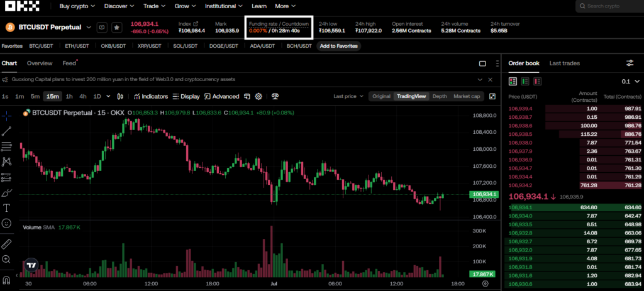Screen dimensions: 644x291
Task: Open chart axis settings at bottom right
Action: (486, 283)
